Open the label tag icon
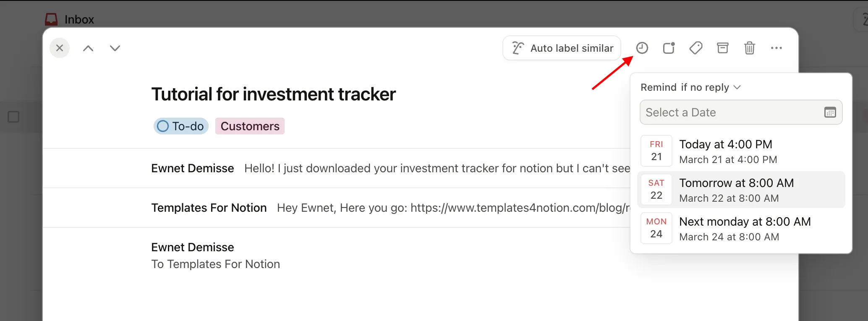 pyautogui.click(x=695, y=48)
